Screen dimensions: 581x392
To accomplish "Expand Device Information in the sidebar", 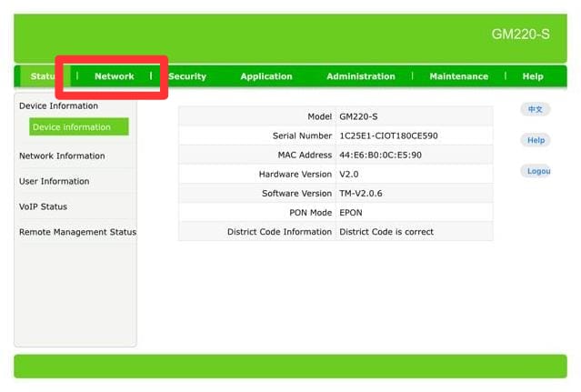I will [x=58, y=106].
